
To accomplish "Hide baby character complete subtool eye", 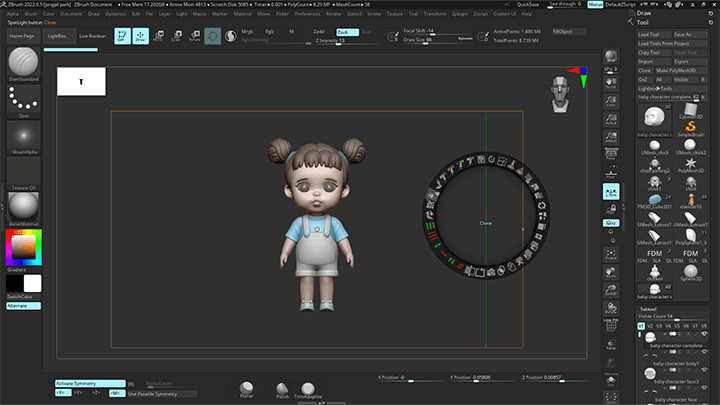I will tap(704, 334).
